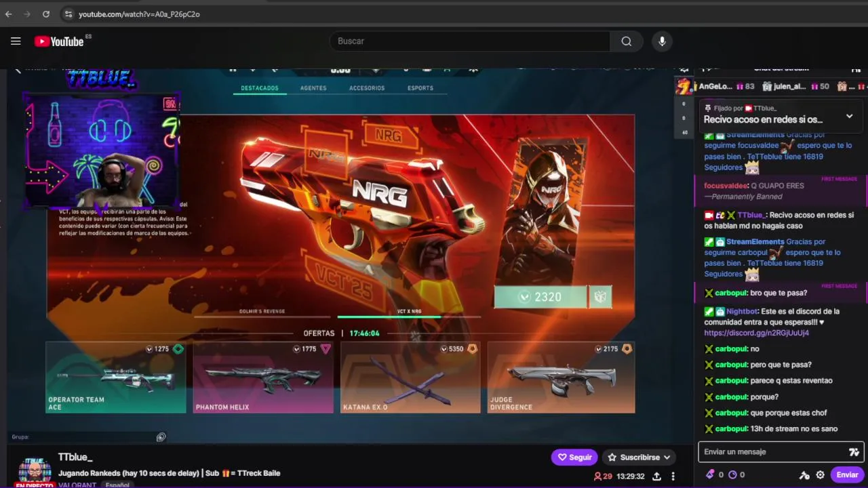Open the TTblue_ channel avatar
Viewport: 868px width, 488px height.
pyautogui.click(x=34, y=472)
